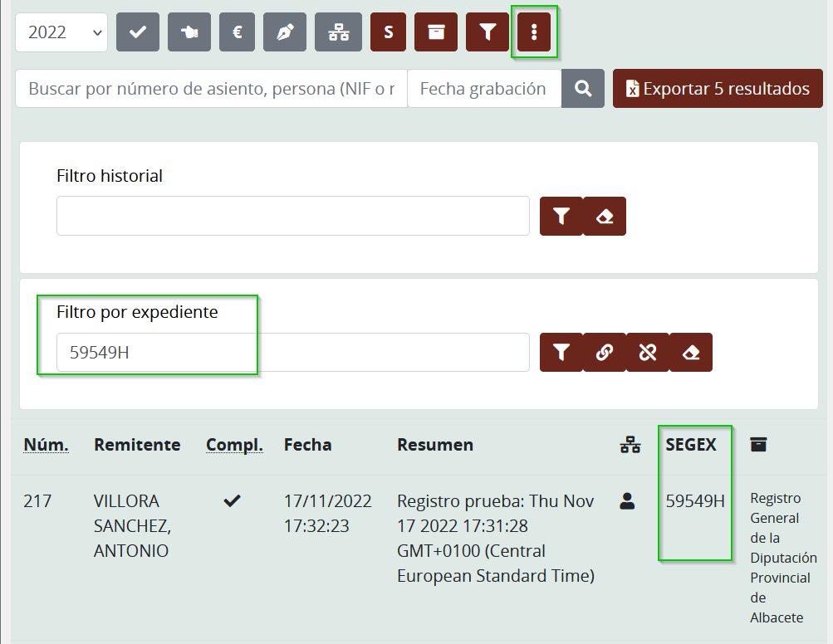Open the 2022 year dropdown

tap(61, 32)
